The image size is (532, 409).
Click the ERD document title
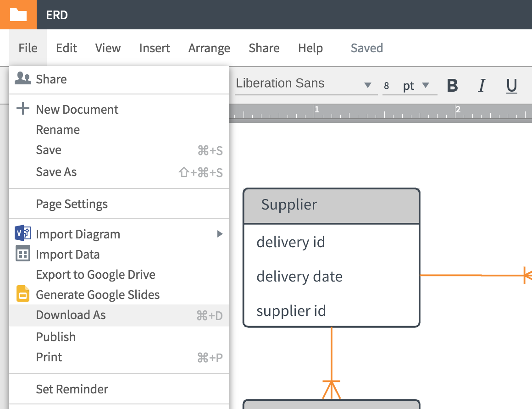click(57, 15)
